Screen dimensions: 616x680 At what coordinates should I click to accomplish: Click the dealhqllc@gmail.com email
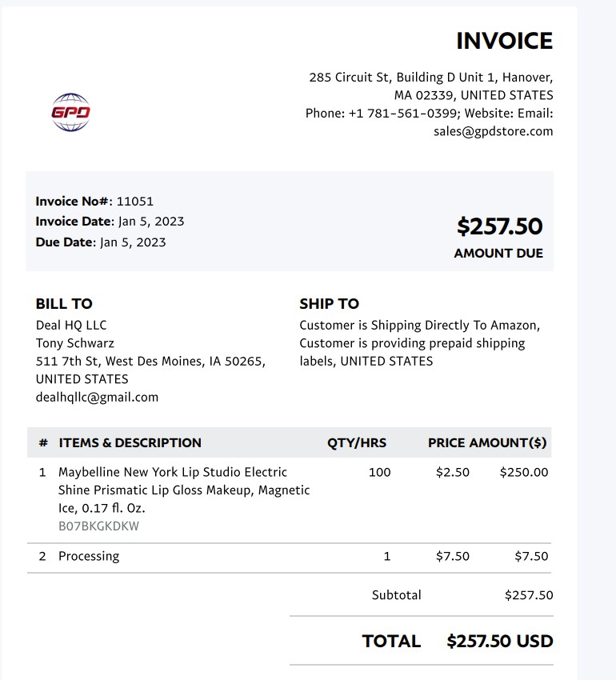(97, 398)
